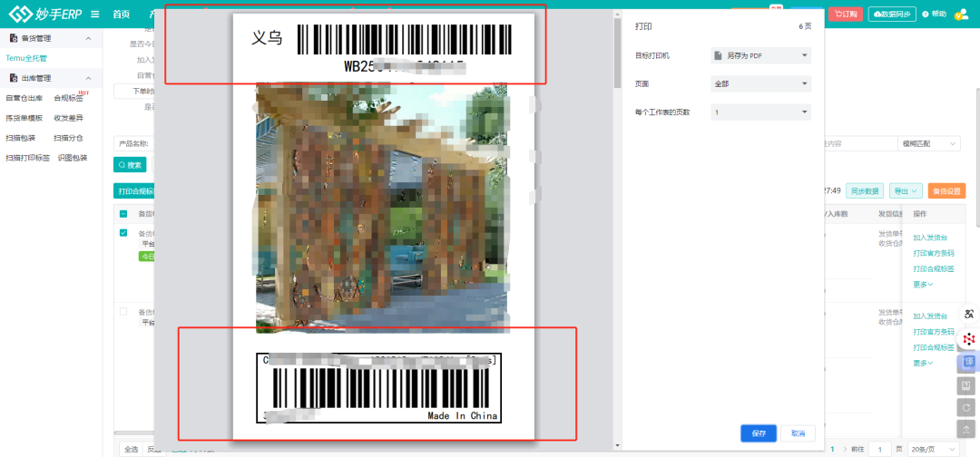980x457 pixels.
Task: Click 打印官方条码 in the second table row
Action: tap(934, 332)
